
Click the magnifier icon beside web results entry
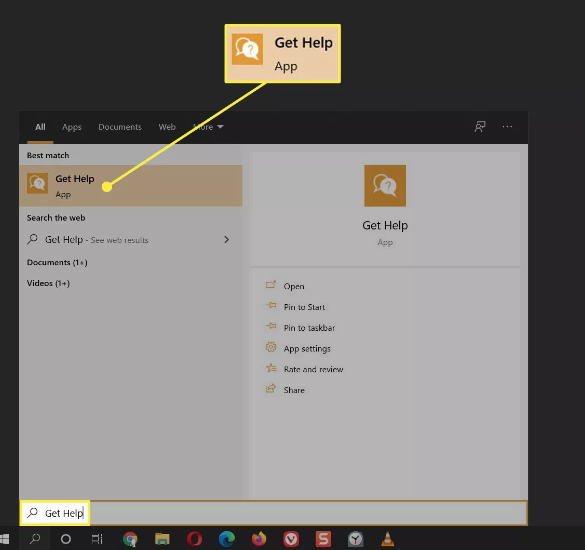pyautogui.click(x=32, y=239)
